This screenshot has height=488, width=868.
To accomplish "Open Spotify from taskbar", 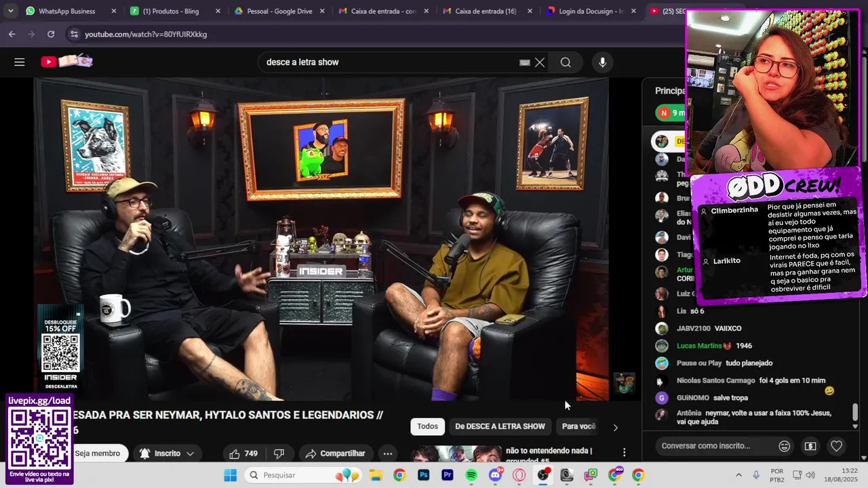I will point(471,475).
